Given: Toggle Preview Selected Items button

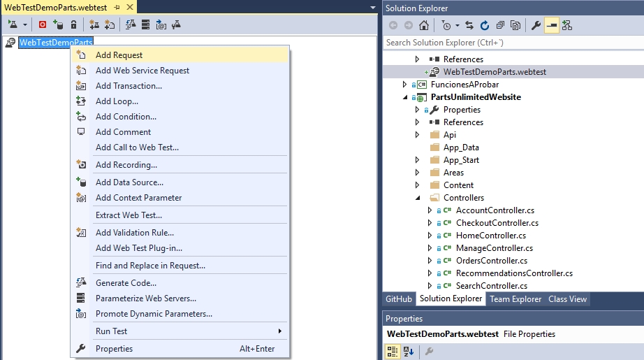Looking at the screenshot, I should tap(552, 25).
